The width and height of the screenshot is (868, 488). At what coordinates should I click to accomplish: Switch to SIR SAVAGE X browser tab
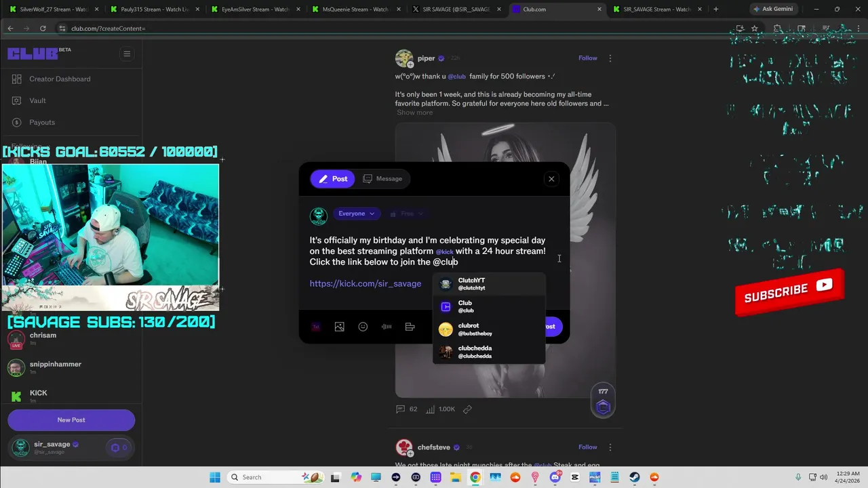(x=456, y=9)
